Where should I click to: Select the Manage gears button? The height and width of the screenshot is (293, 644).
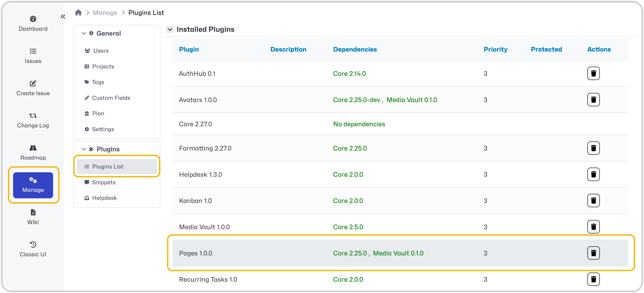click(x=33, y=185)
